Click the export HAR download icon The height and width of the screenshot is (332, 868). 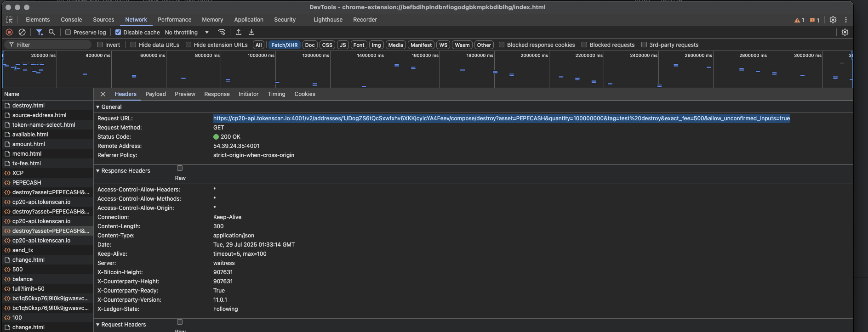tap(251, 32)
